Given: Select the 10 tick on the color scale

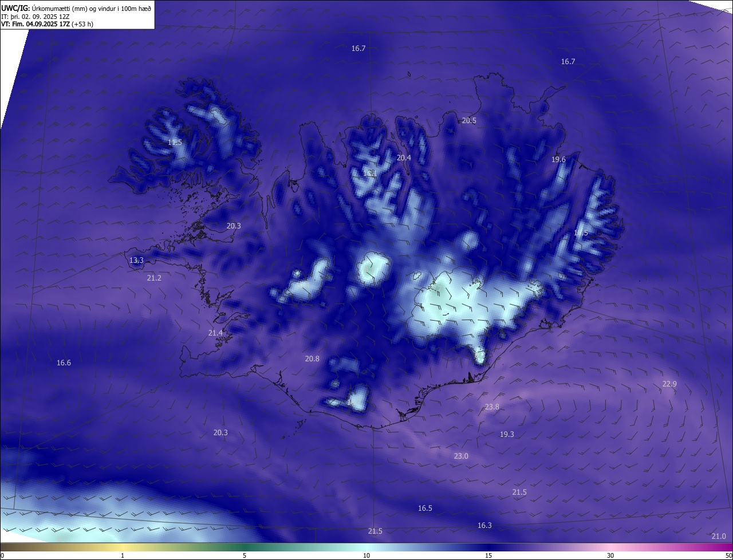Looking at the screenshot, I should pos(366,556).
